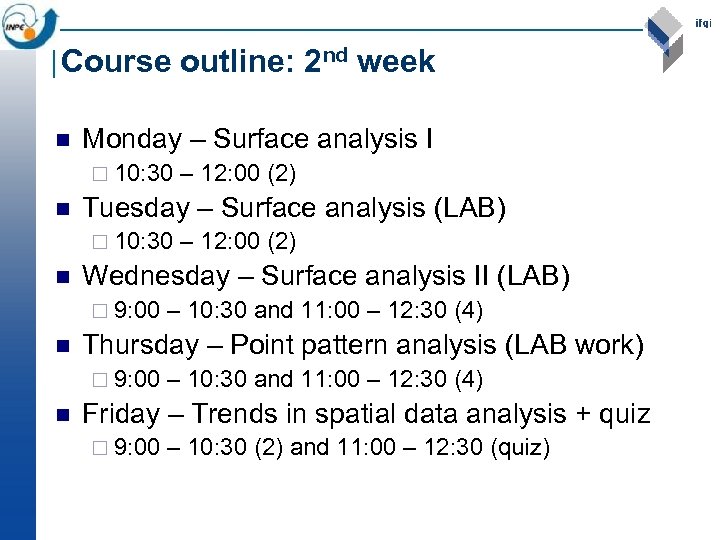
Task: Click the ifgi cube logo
Action: (x=665, y=38)
